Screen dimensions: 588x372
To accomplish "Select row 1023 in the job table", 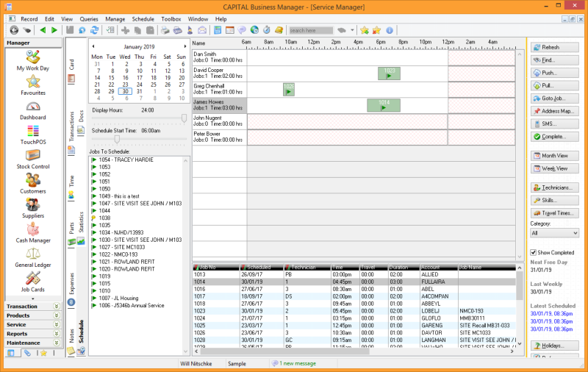I will [x=354, y=311].
